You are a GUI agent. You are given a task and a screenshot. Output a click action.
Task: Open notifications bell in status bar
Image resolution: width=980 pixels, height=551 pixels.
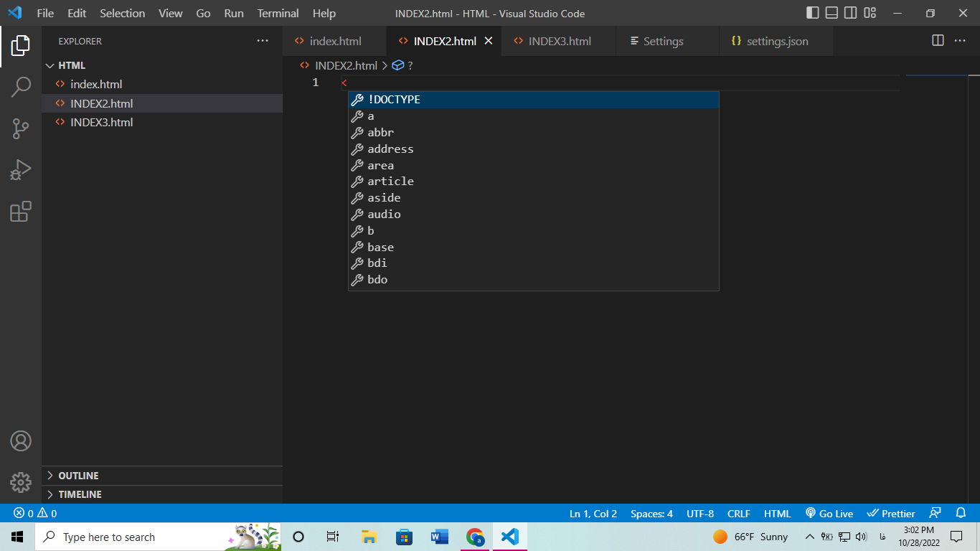click(x=961, y=514)
